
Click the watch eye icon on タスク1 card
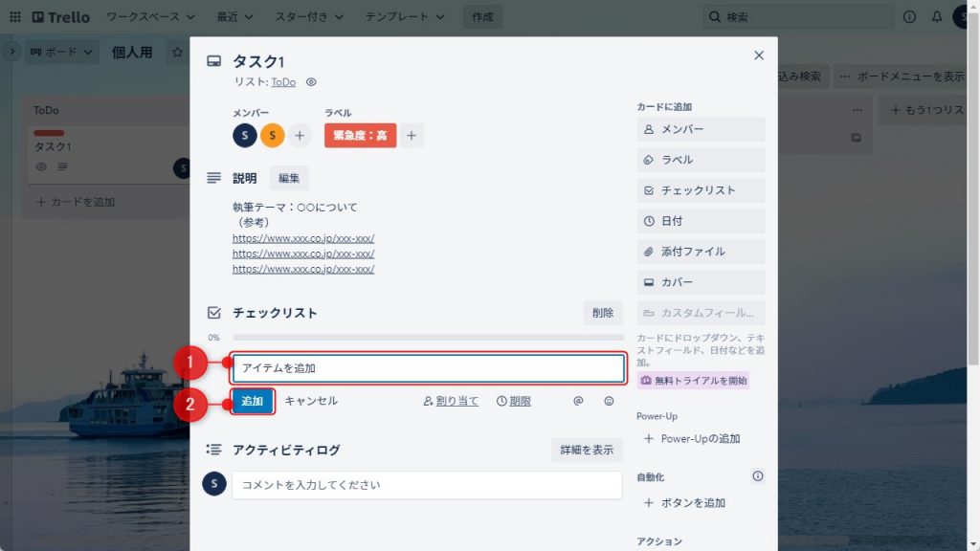(41, 166)
